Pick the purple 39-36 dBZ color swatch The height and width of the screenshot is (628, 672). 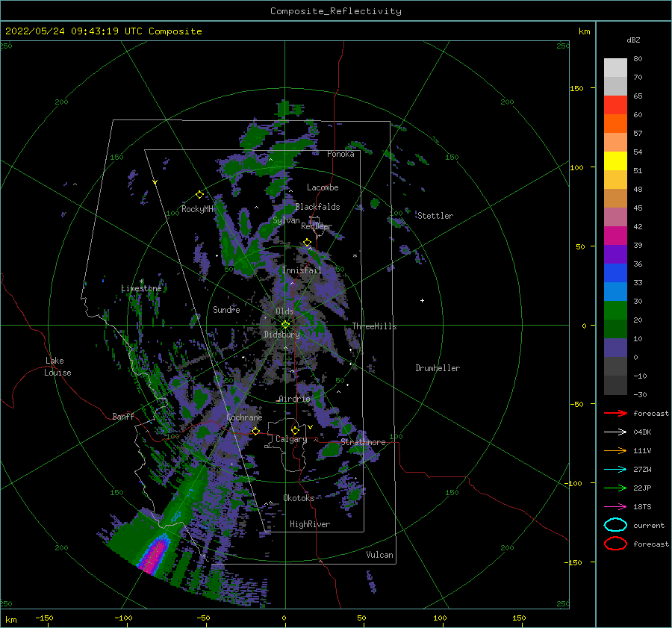(615, 254)
